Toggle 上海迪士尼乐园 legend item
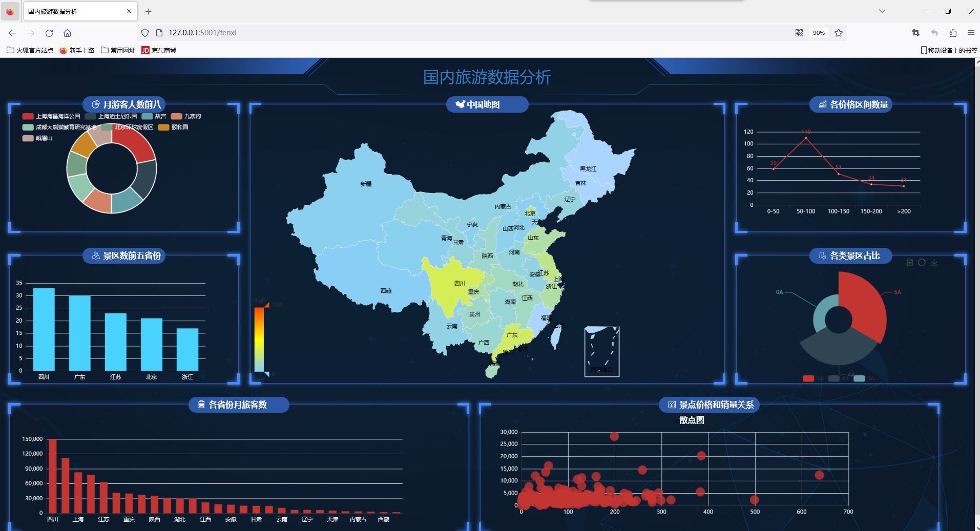 coord(111,116)
